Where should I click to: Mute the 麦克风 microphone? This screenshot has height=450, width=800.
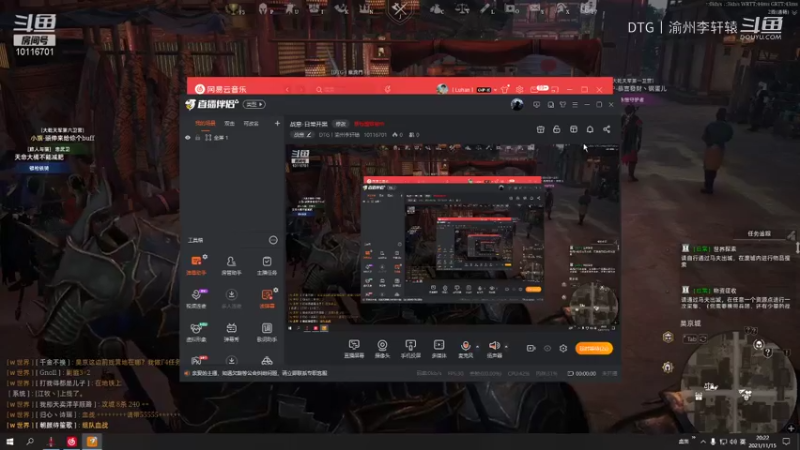tap(465, 348)
